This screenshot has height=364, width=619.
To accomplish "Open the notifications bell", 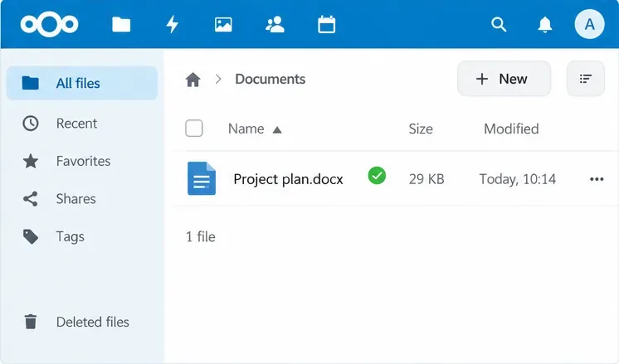I will (x=545, y=24).
